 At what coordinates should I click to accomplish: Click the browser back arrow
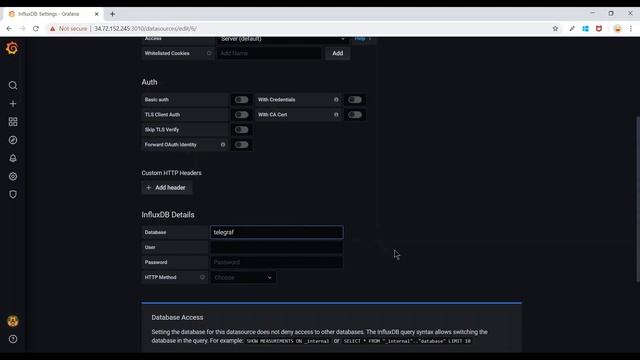coord(9,29)
